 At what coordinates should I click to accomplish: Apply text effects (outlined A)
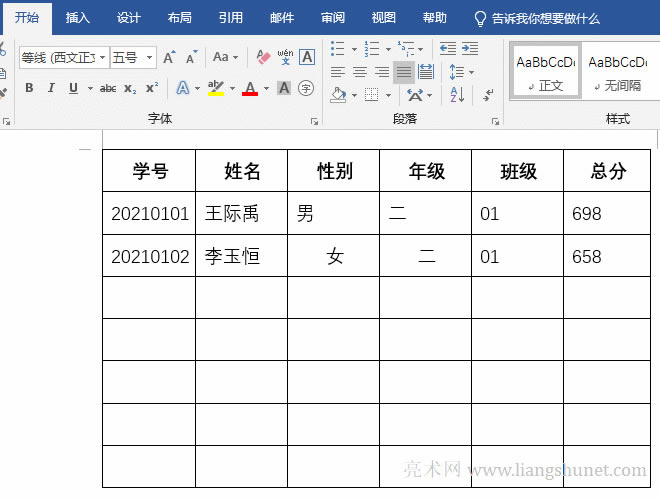click(x=182, y=88)
